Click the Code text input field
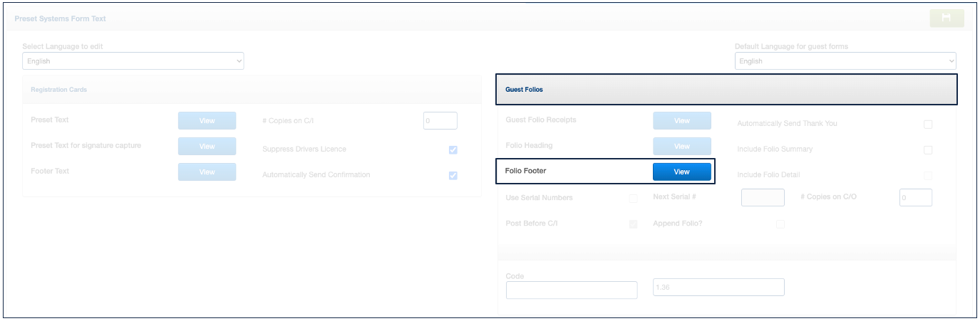980x321 pixels. (x=571, y=290)
